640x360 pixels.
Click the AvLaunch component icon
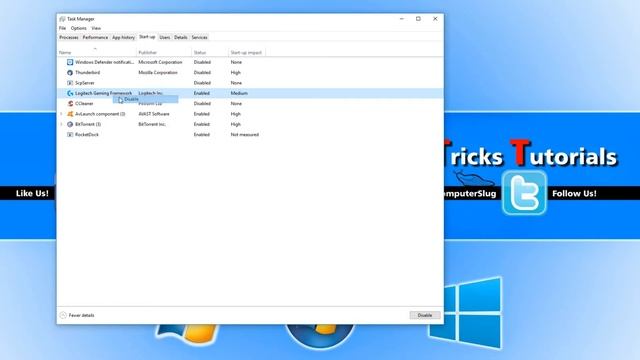70,114
